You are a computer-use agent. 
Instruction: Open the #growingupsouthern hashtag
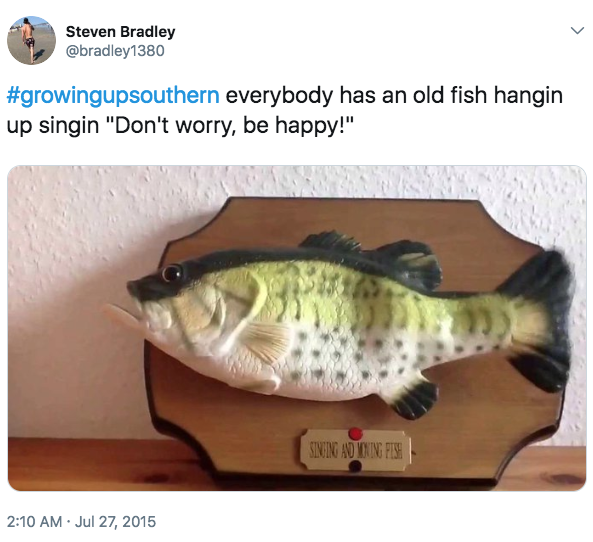[x=113, y=96]
